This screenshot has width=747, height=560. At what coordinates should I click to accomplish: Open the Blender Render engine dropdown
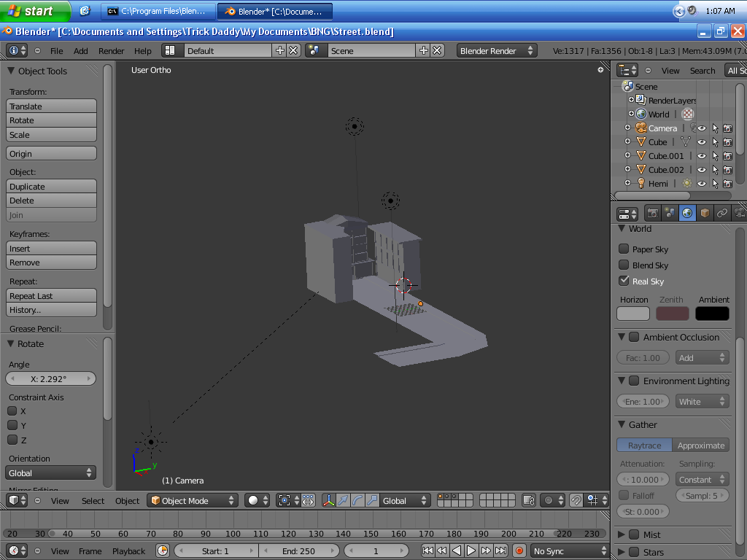click(x=497, y=51)
